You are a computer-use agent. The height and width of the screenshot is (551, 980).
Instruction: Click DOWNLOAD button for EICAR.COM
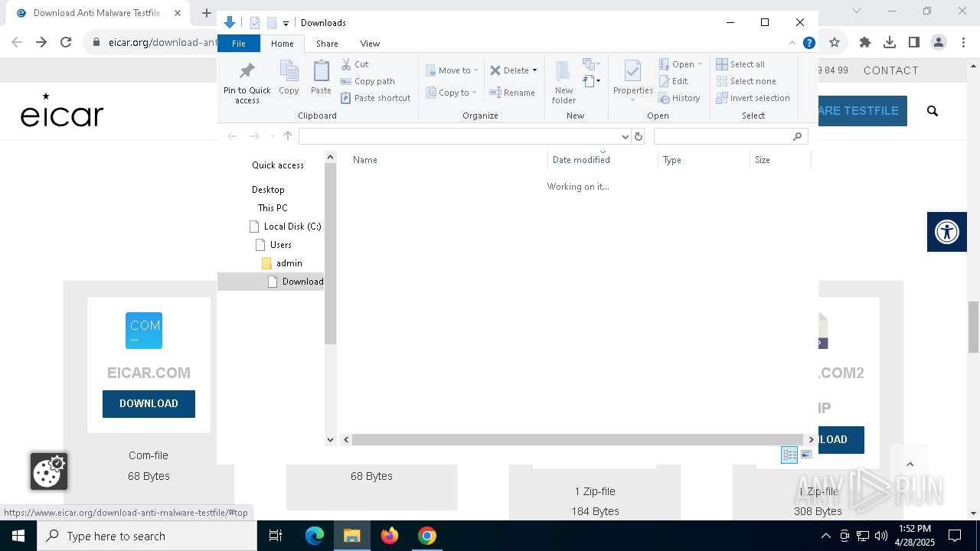pos(149,403)
